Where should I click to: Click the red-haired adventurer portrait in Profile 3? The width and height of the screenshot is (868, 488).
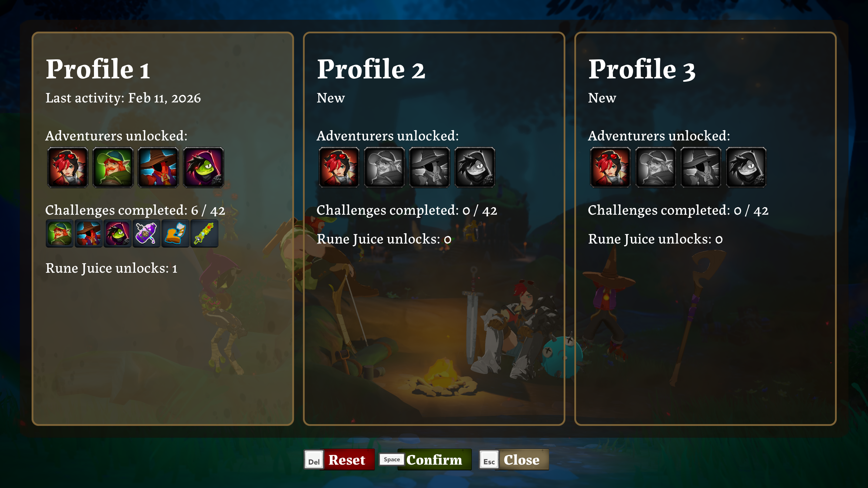point(611,167)
